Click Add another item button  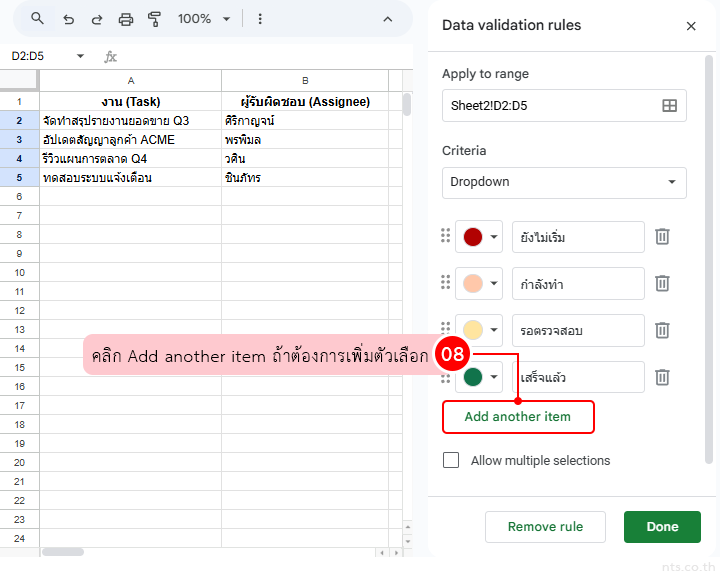tap(518, 417)
